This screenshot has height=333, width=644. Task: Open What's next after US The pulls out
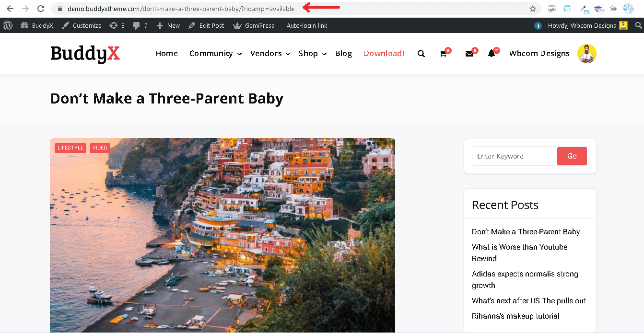pyautogui.click(x=529, y=301)
